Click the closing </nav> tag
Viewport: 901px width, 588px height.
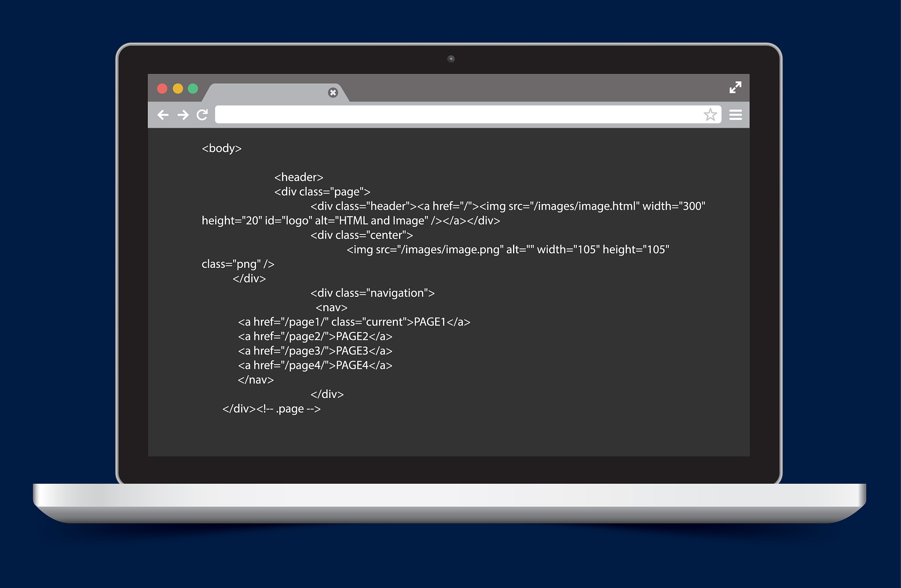pyautogui.click(x=256, y=380)
